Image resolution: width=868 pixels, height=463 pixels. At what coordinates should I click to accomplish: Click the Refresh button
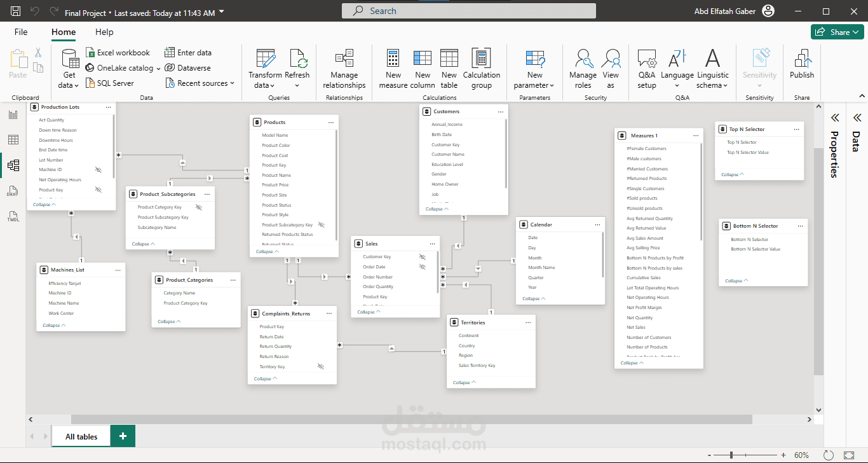pos(297,69)
